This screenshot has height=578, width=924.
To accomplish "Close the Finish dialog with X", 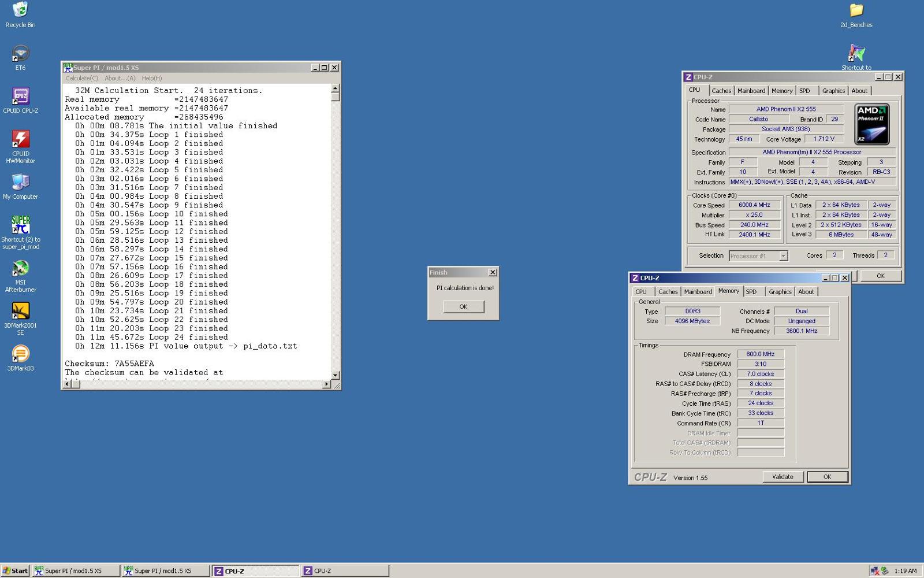I will point(493,272).
